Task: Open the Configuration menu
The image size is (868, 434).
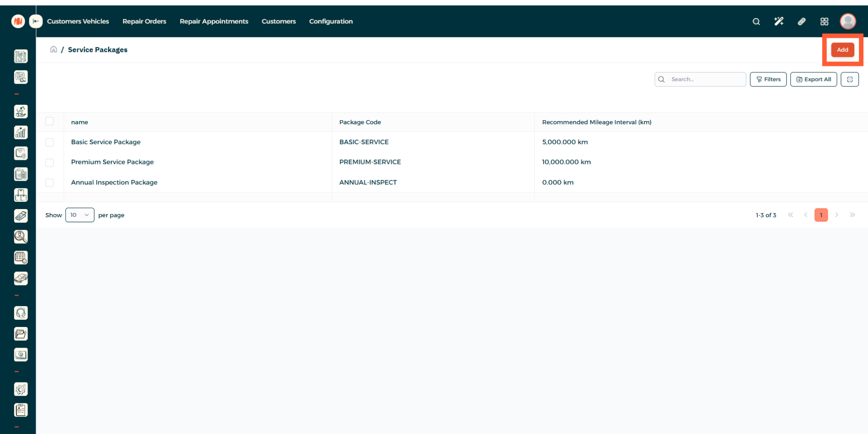Action: [x=330, y=21]
